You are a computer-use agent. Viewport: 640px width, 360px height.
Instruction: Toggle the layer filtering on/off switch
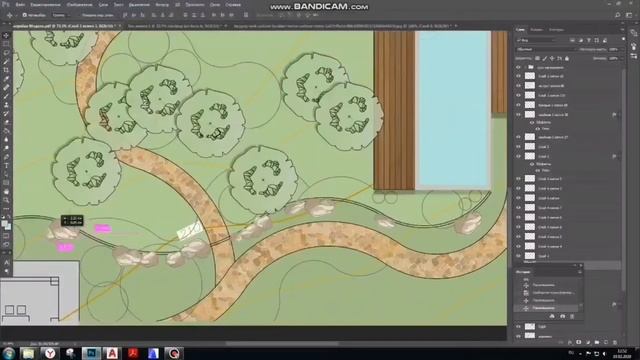pos(623,39)
